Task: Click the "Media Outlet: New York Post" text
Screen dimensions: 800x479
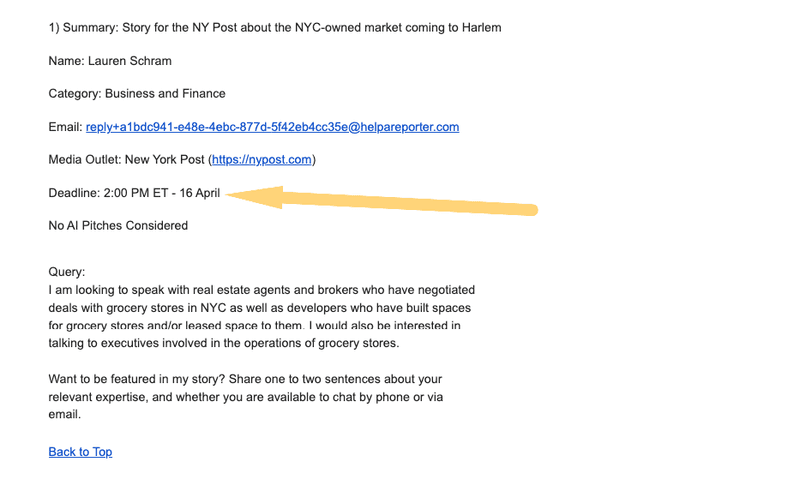Action: 127,160
